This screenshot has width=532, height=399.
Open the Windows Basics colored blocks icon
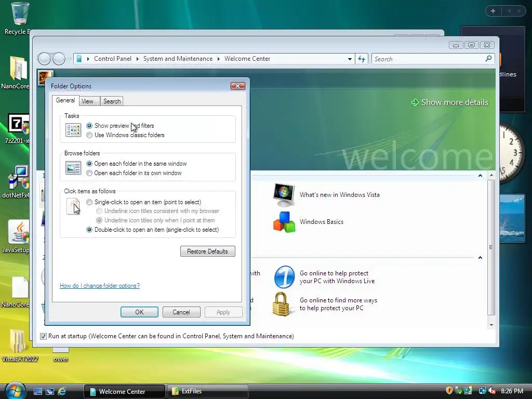[x=284, y=222]
